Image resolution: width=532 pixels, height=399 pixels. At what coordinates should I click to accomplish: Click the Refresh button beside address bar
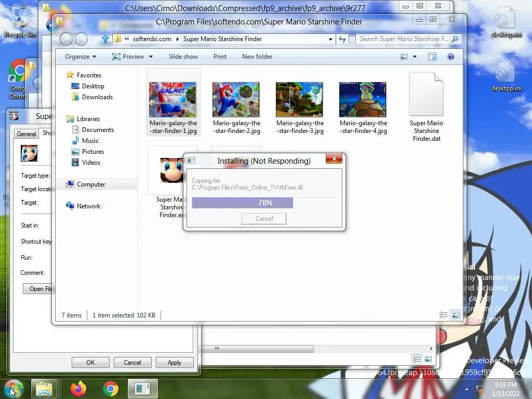coord(342,39)
